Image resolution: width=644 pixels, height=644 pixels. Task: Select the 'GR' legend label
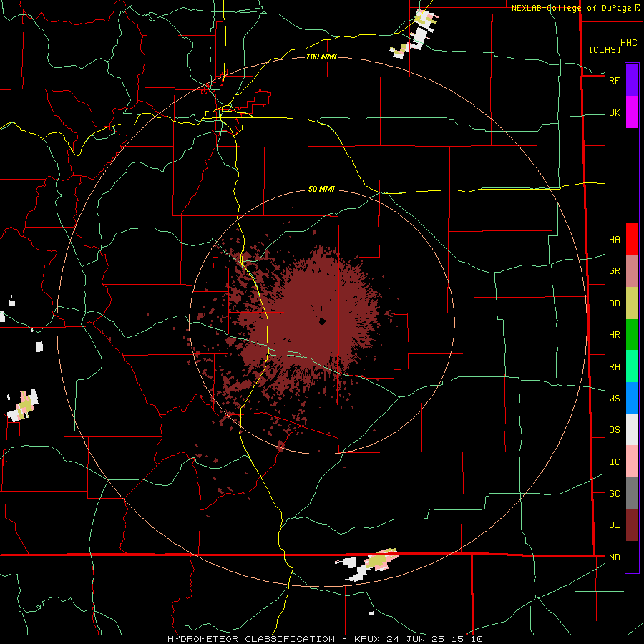tap(614, 271)
